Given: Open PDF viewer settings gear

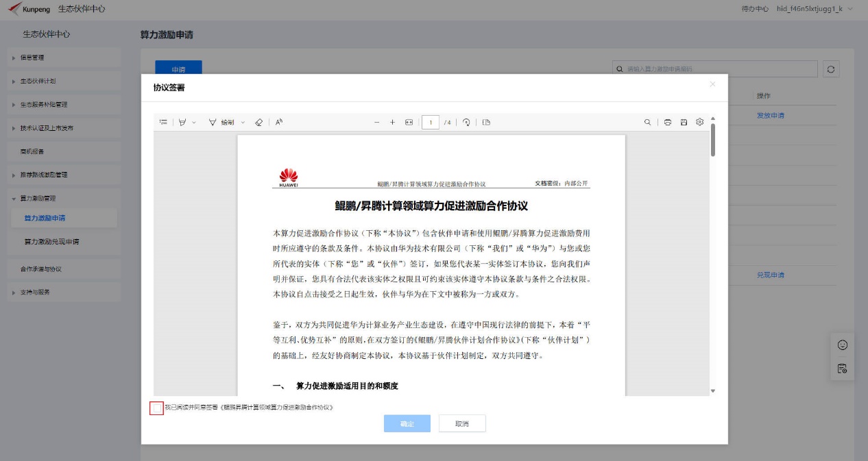Looking at the screenshot, I should click(700, 122).
